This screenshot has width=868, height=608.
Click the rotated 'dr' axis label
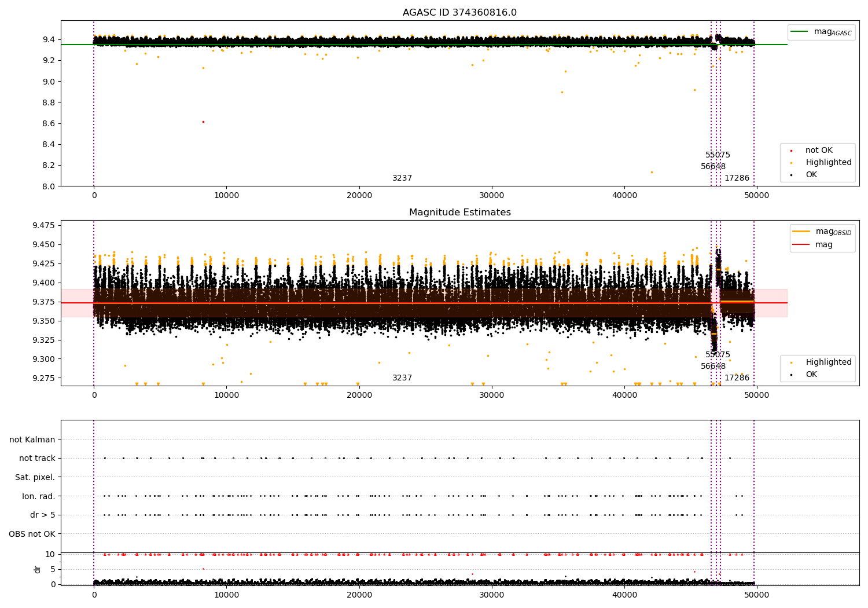coord(38,569)
